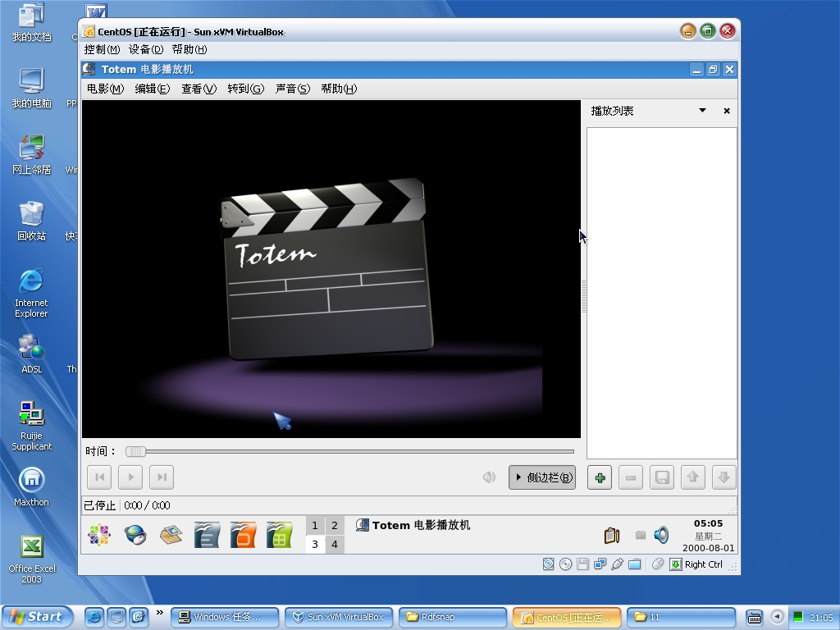The image size is (840, 630).
Task: Select the Ruijie Supplicant desktop icon
Action: point(32,426)
